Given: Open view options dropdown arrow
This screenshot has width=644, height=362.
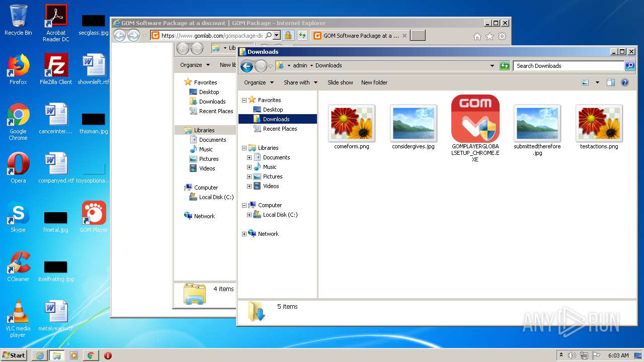Looking at the screenshot, I should click(597, 82).
